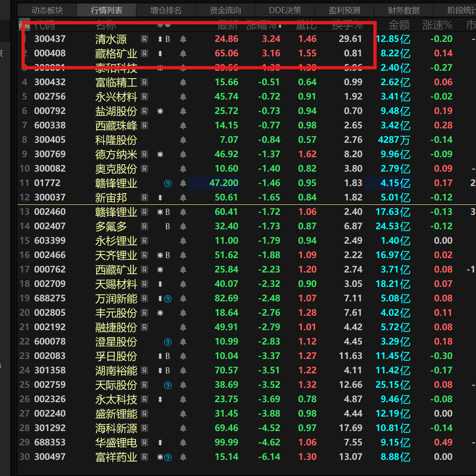This screenshot has height=476, width=476.
Task: Open stock 盛新锂能
Action: pos(116,414)
